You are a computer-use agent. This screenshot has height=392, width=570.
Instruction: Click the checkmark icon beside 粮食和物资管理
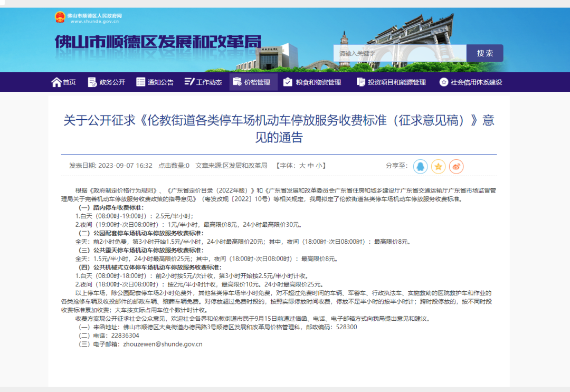[288, 82]
